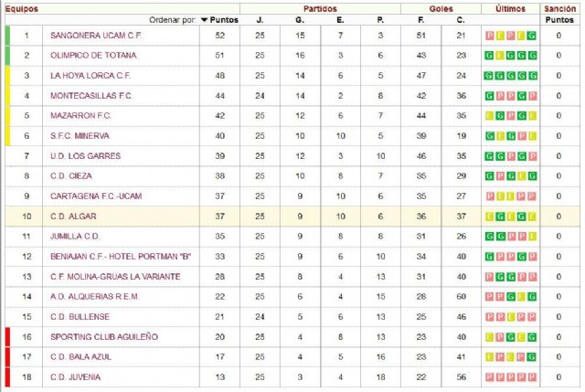The height and width of the screenshot is (392, 585).
Task: Click the highlighted C.D. Algar row points value
Action: 219,217
